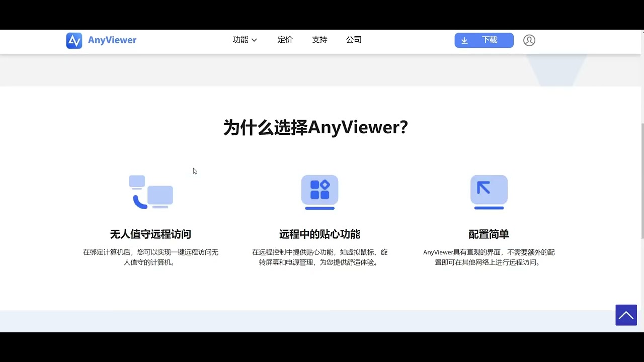Click the page vertical scrollbar thumb

pos(642,181)
